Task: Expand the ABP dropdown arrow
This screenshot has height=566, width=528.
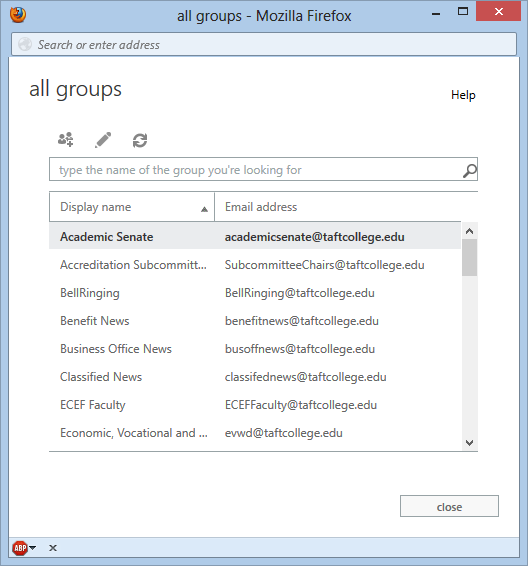Action: click(x=33, y=548)
